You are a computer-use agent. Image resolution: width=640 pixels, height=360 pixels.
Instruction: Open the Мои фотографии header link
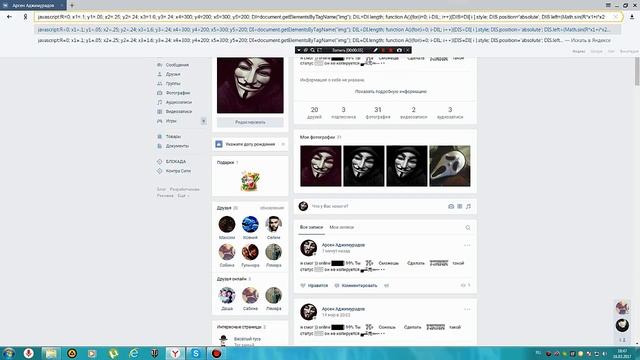[x=318, y=137]
